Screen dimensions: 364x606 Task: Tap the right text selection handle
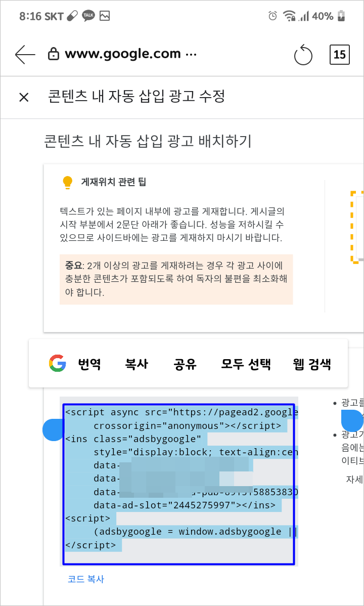pos(352,420)
